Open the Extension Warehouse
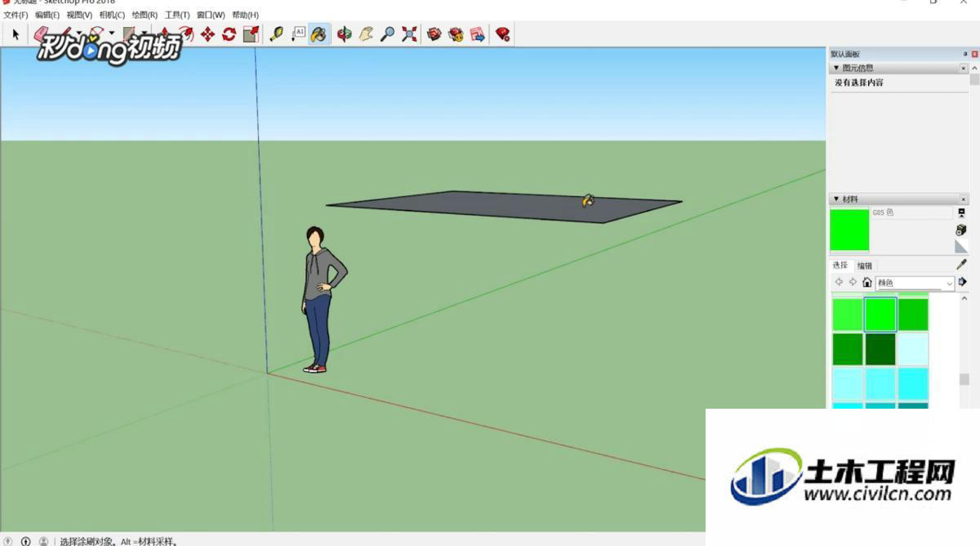 click(456, 34)
